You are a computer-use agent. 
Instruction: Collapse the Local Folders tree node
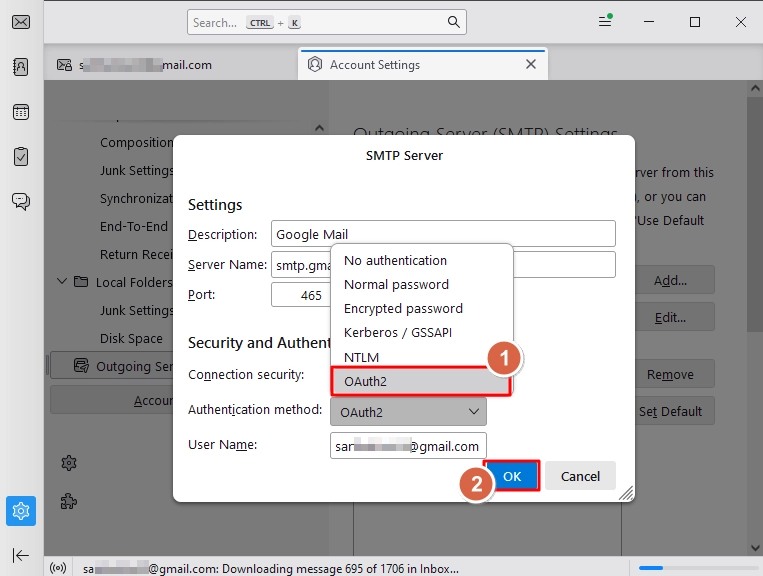click(x=62, y=282)
